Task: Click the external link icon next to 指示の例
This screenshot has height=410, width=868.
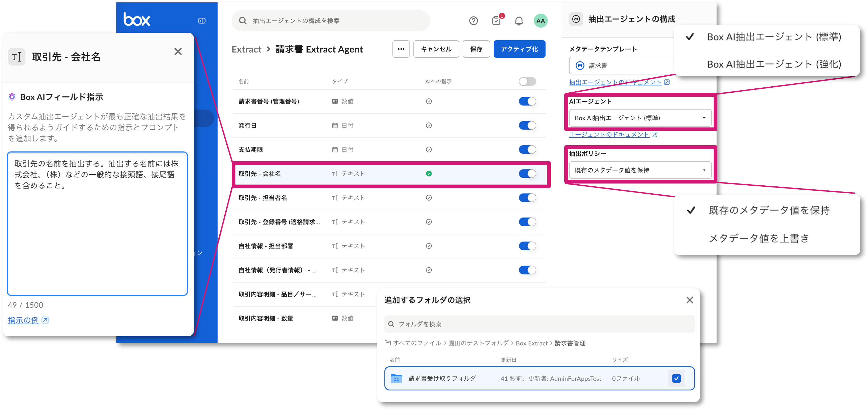Action: [45, 320]
